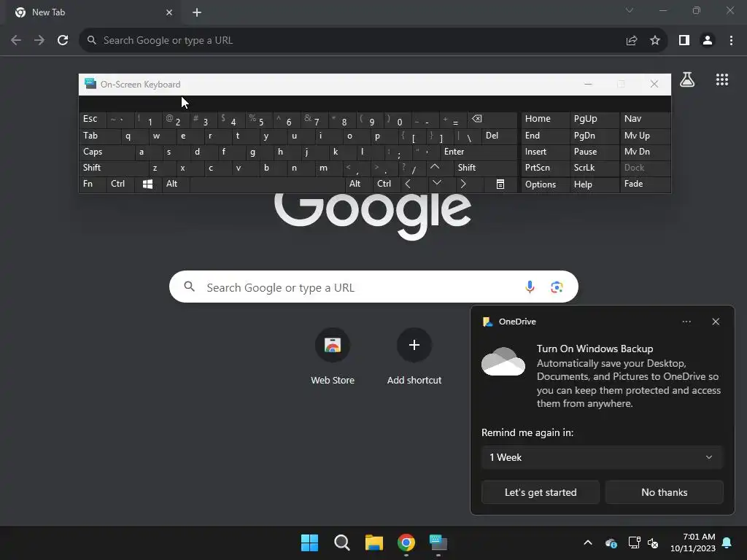This screenshot has height=560, width=747.
Task: Click No thanks in OneDrive prompt
Action: (x=664, y=492)
